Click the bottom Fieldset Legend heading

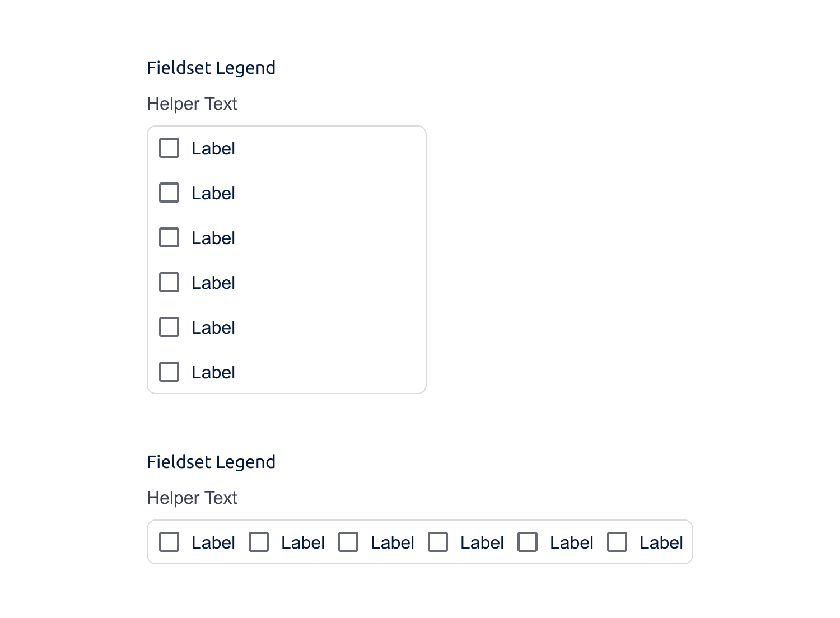(211, 461)
